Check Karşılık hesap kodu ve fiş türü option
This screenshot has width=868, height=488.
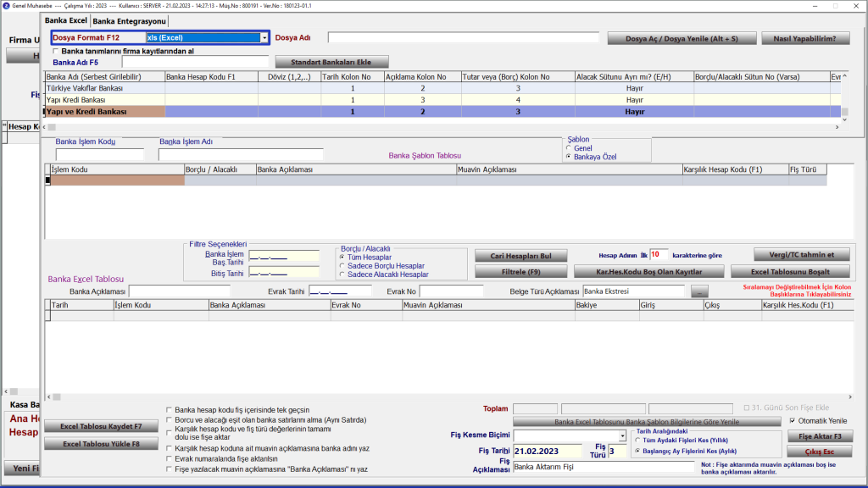170,433
